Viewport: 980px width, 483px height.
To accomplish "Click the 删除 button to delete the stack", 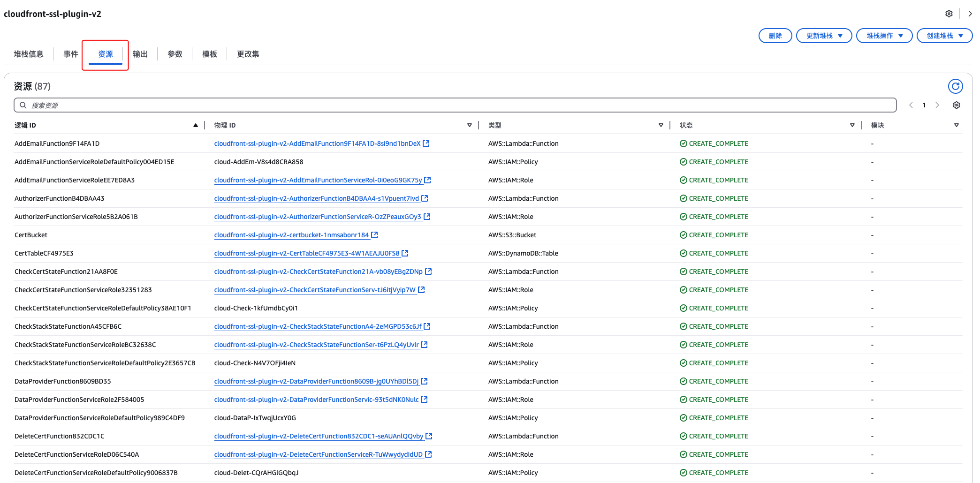I will (x=775, y=35).
